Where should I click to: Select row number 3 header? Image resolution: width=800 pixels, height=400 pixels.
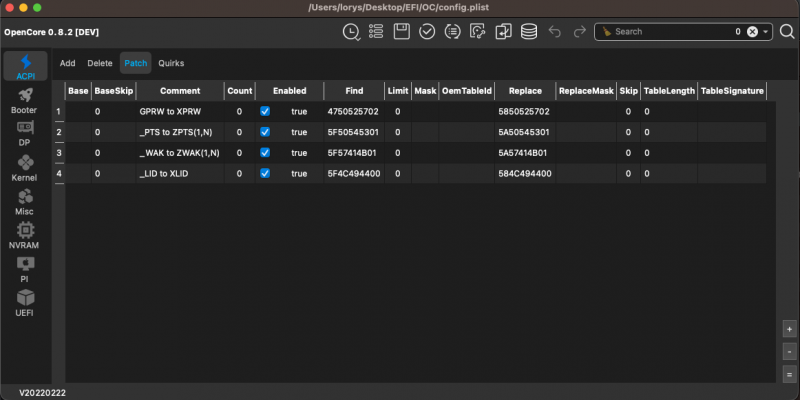tap(59, 153)
